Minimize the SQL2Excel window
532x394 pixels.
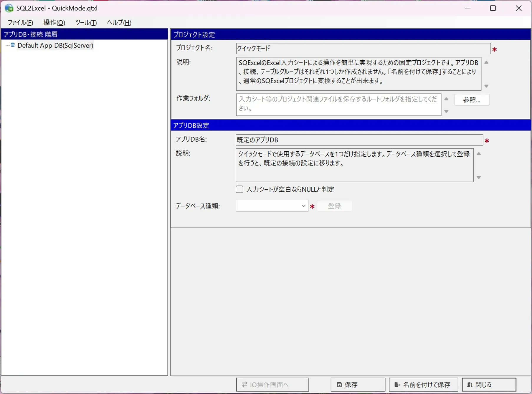[468, 8]
